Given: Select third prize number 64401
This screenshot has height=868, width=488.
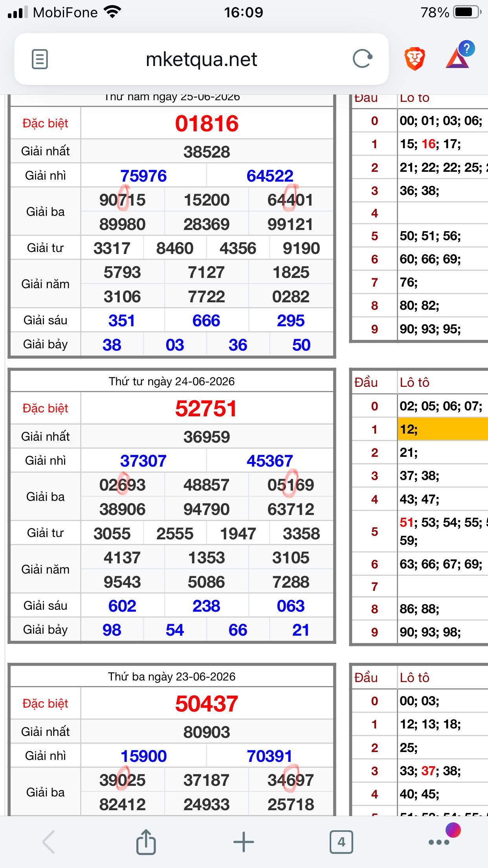Looking at the screenshot, I should 290,200.
